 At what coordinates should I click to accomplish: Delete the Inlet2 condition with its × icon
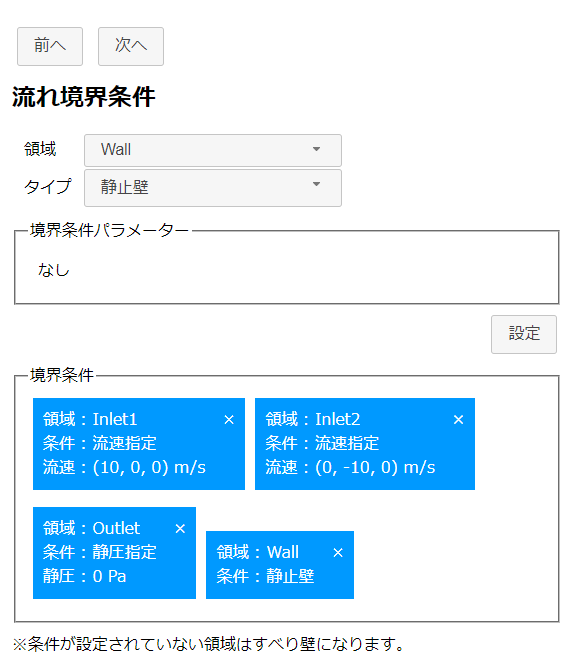(x=458, y=419)
